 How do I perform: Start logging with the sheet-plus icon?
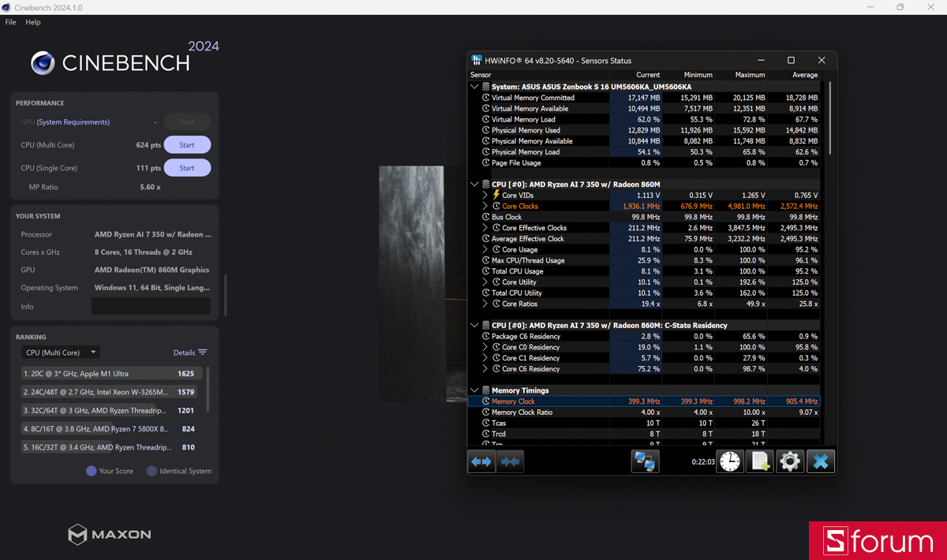coord(760,461)
